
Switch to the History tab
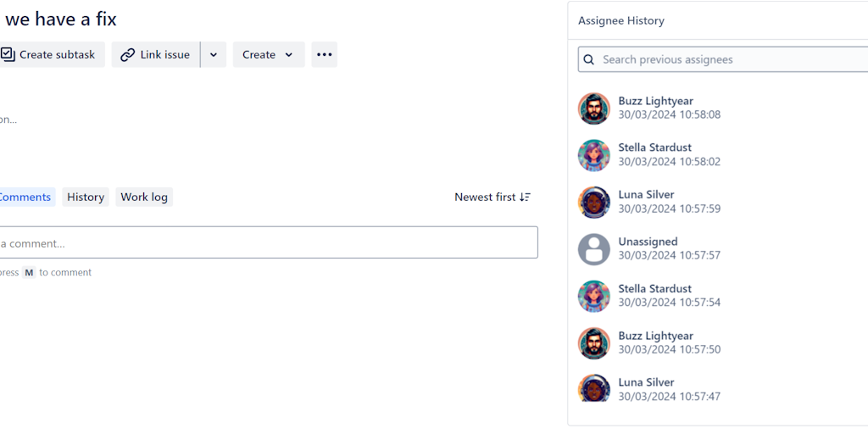coord(86,197)
